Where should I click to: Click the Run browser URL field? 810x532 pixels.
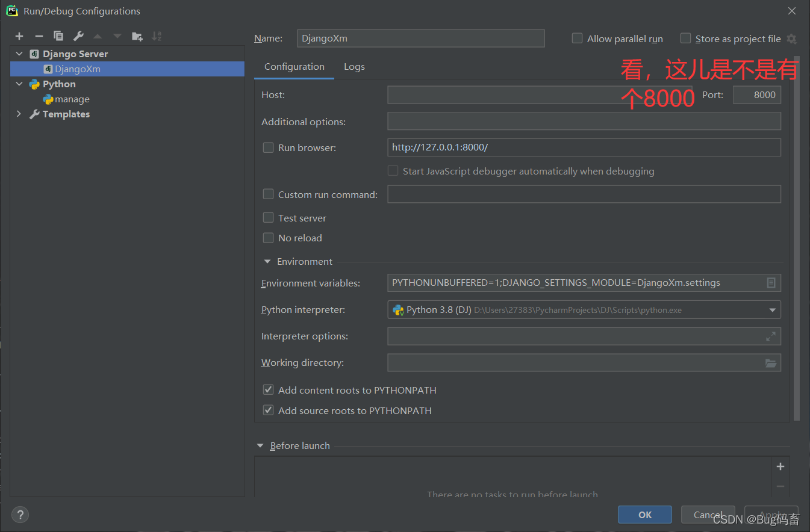584,147
